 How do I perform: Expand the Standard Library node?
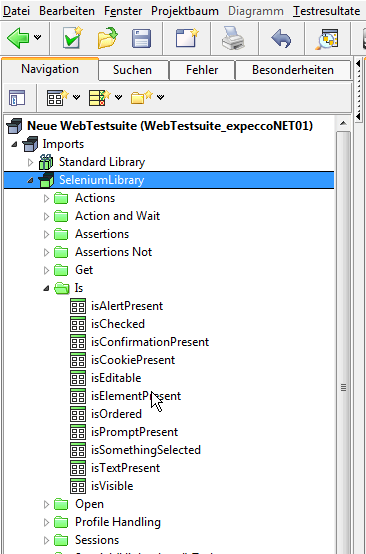pos(31,162)
